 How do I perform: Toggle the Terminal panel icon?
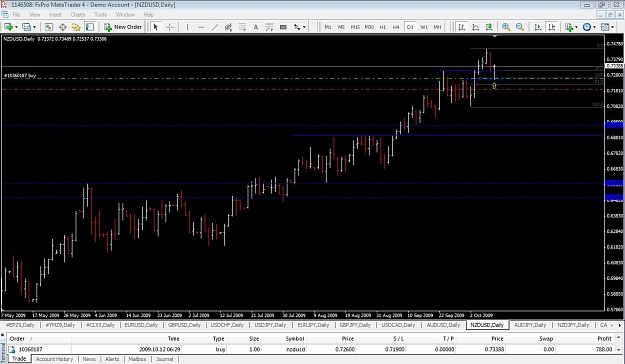point(90,27)
